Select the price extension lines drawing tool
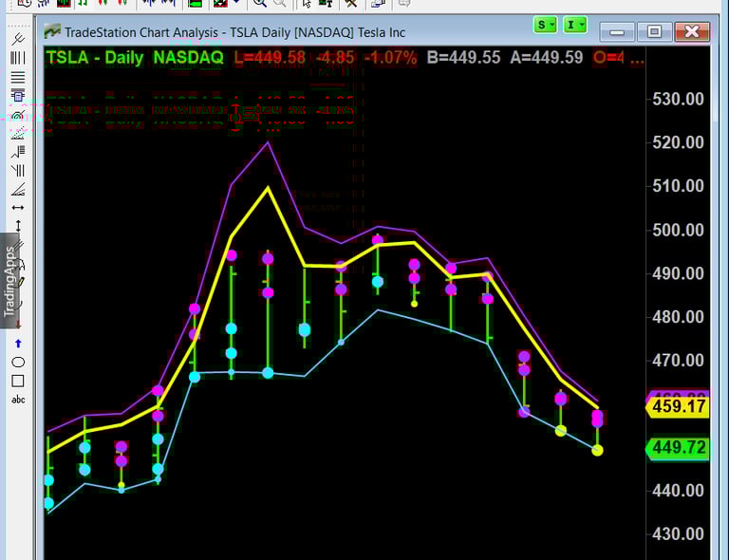 point(18,152)
